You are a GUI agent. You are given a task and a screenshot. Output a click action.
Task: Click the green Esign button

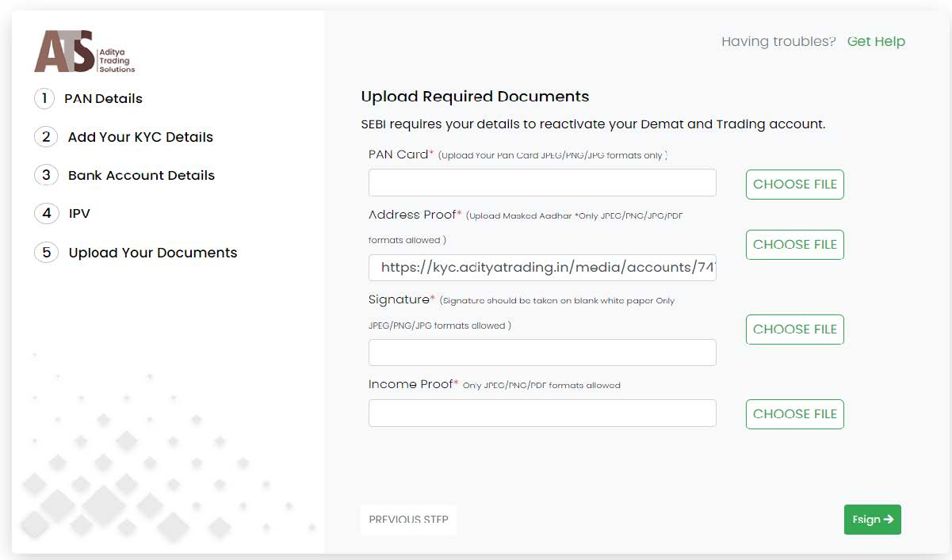(873, 520)
